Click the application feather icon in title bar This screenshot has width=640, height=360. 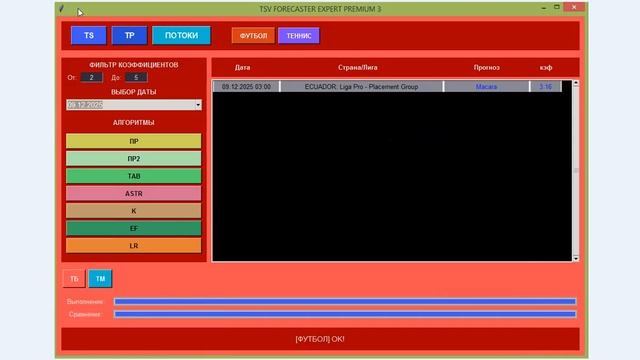click(x=62, y=9)
